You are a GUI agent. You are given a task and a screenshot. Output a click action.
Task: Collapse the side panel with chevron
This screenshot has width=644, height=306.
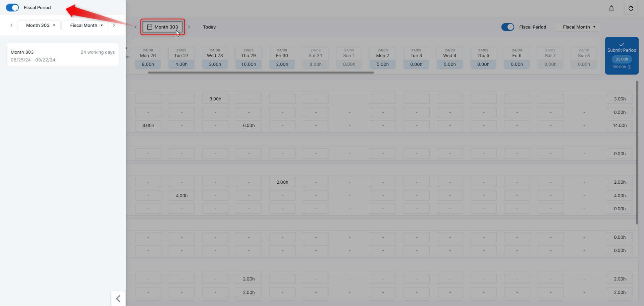[118, 298]
